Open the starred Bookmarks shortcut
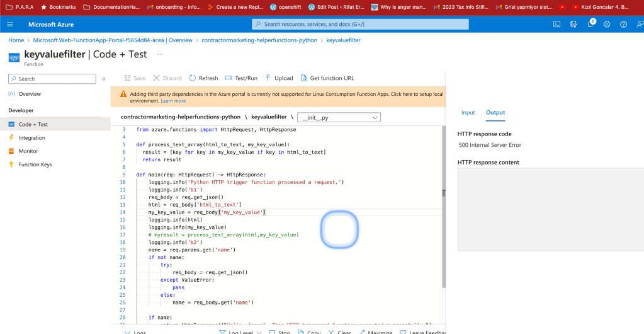Image resolution: width=644 pixels, height=334 pixels. click(59, 7)
